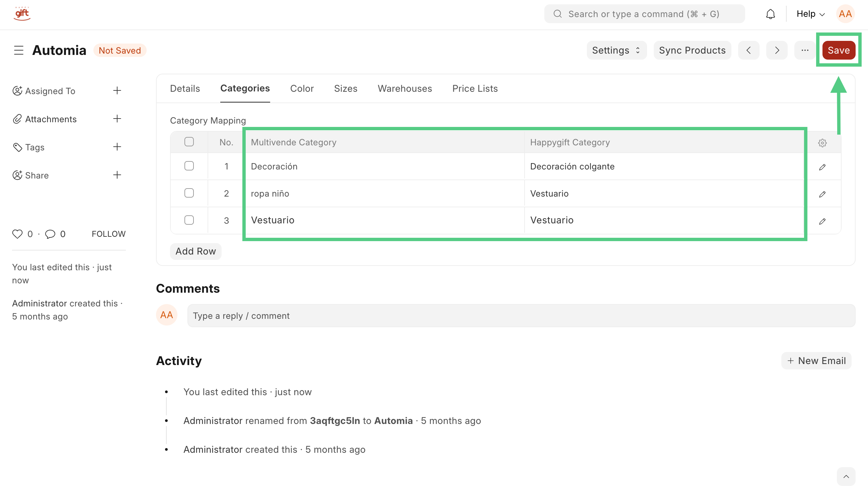Check the ropa niño row checkbox
868x503 pixels.
[189, 193]
